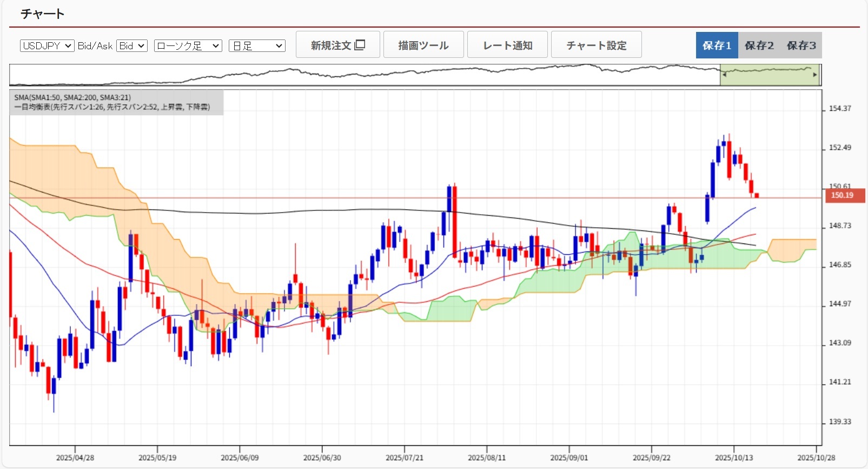Screen dimensions: 868x469
Task: Switch to the 保存2 tab
Action: [759, 45]
